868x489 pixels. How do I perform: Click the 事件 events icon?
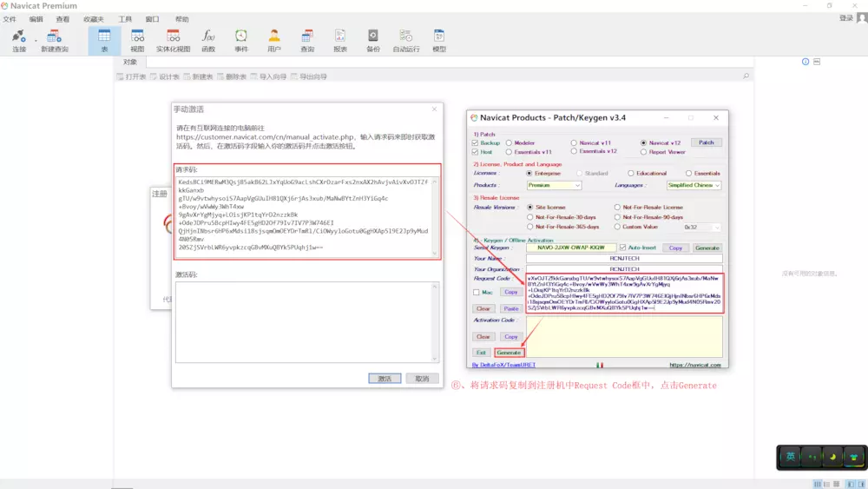(241, 41)
